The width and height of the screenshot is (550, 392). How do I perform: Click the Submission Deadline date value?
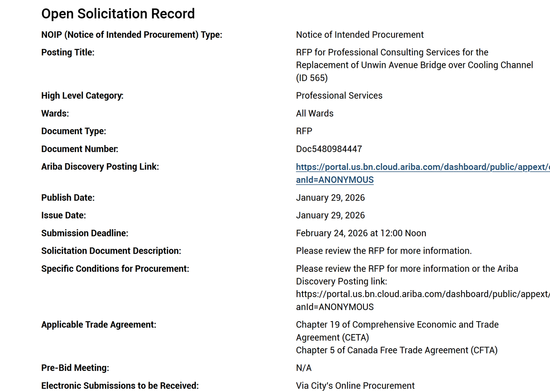(x=361, y=233)
